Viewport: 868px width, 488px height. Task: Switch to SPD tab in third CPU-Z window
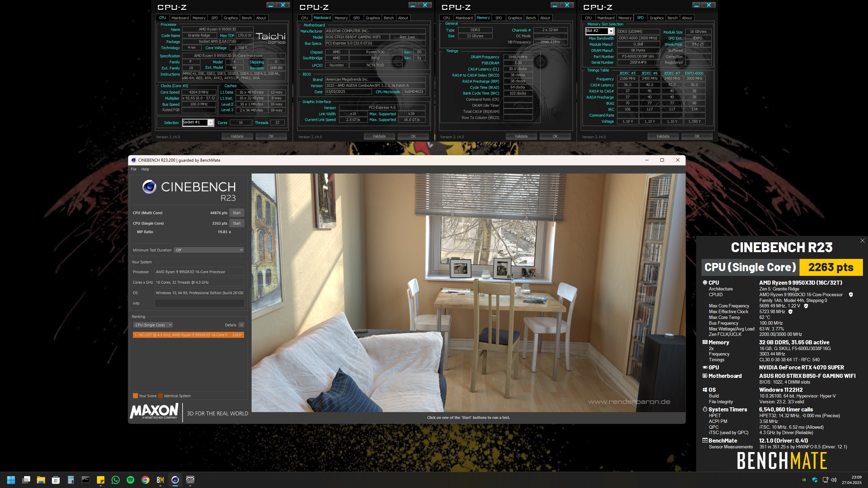pos(498,18)
